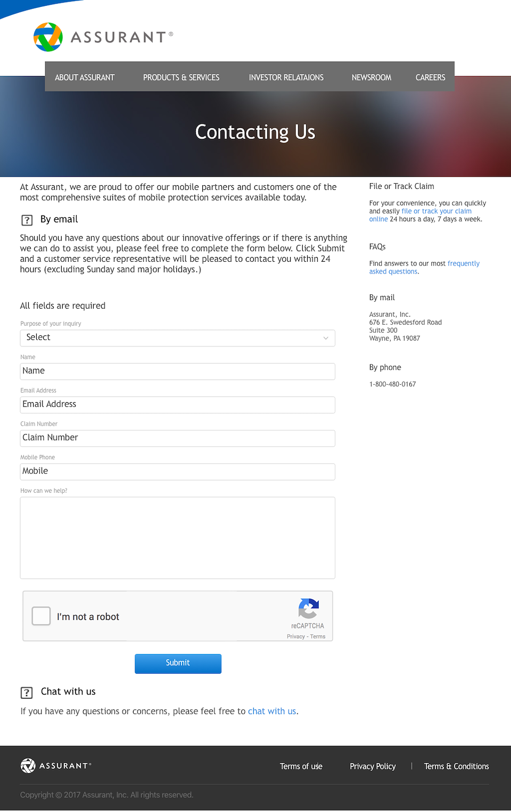Click the File or Track Claim heading
This screenshot has width=511, height=812.
pyautogui.click(x=402, y=186)
